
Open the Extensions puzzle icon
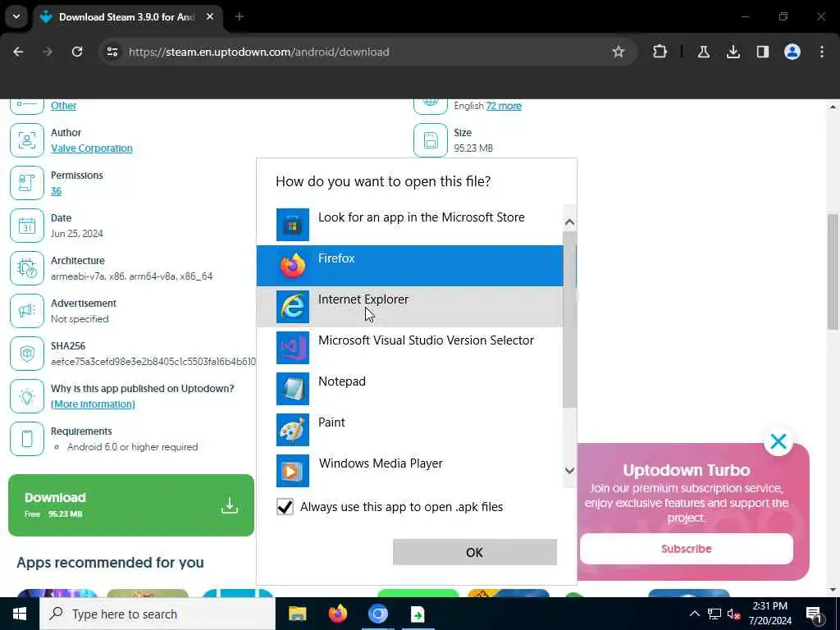660,52
